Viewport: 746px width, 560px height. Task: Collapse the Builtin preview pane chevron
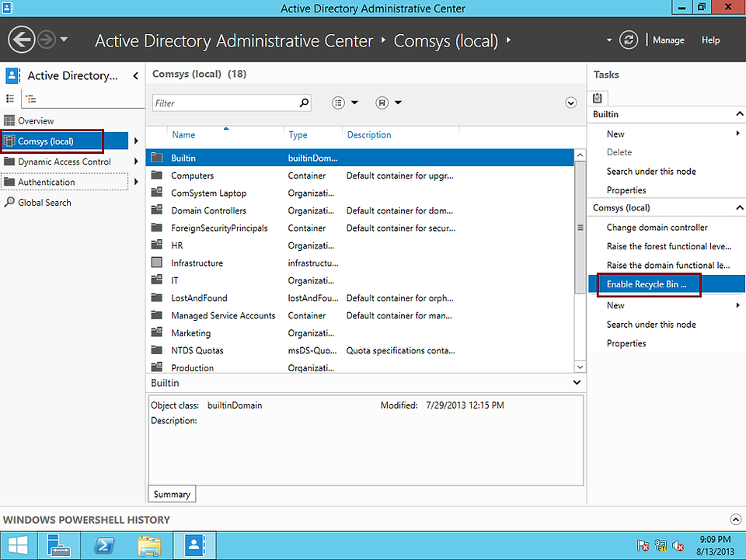[x=577, y=383]
